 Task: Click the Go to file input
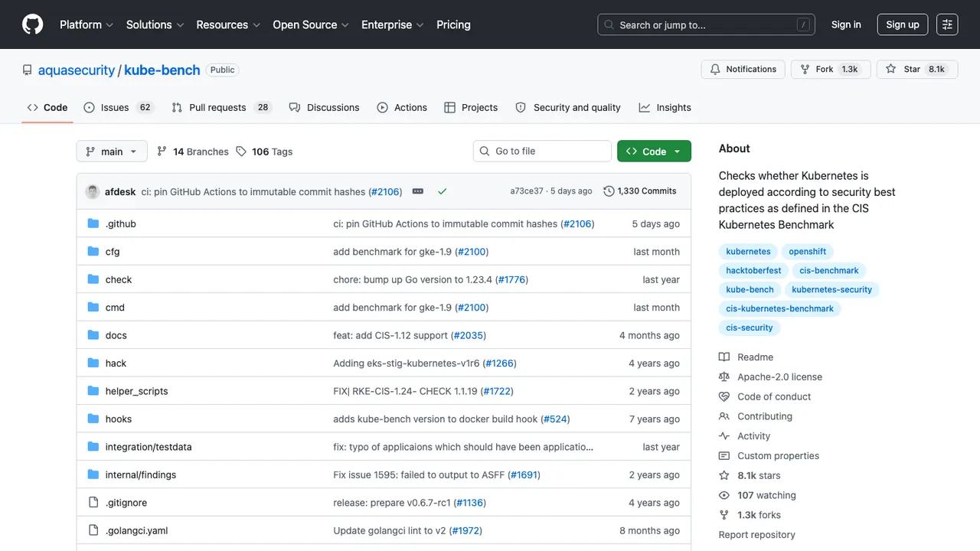point(542,152)
